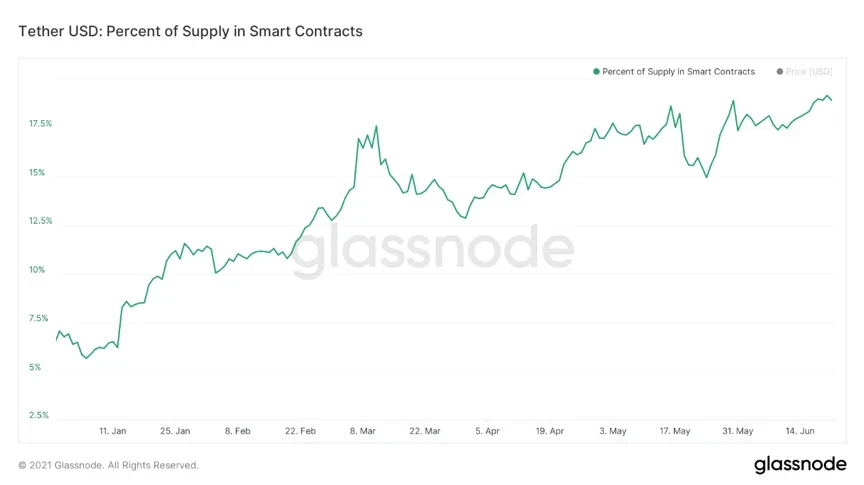
Task: Click the 2.5% y-axis label
Action: pos(40,415)
